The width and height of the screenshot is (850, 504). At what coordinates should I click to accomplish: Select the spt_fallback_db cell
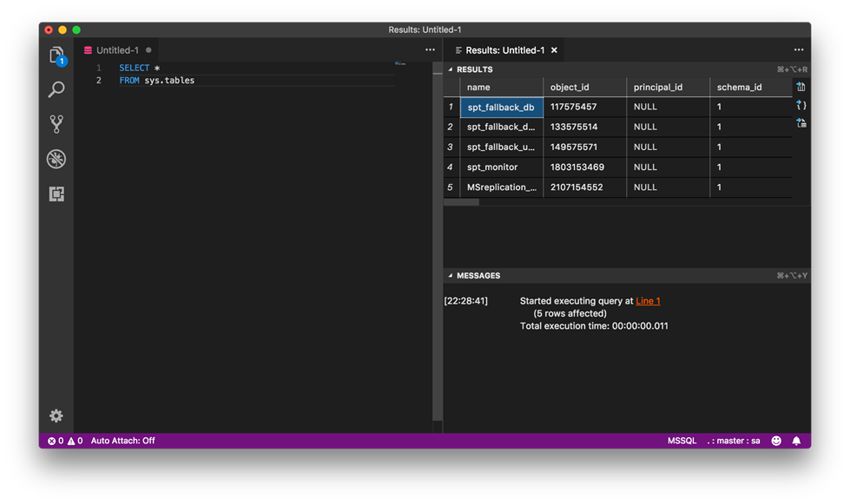(502, 108)
